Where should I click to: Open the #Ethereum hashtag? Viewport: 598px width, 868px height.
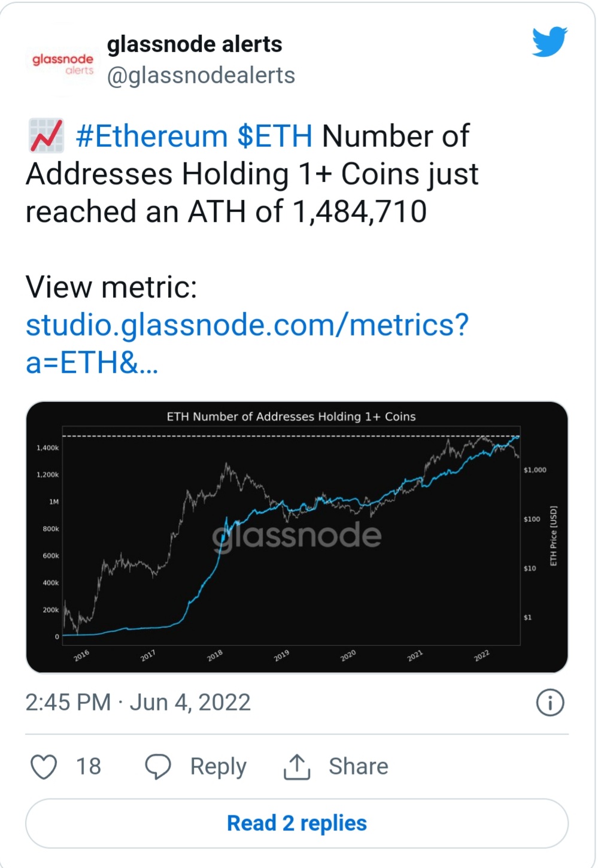tap(152, 137)
